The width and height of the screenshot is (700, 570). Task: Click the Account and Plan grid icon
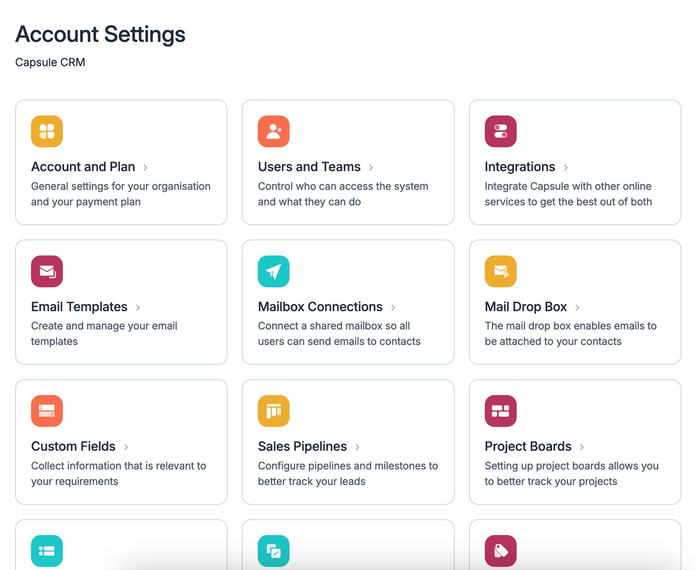(47, 131)
